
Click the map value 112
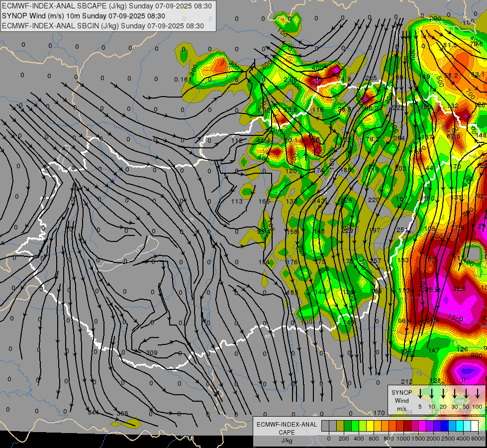click(237, 140)
